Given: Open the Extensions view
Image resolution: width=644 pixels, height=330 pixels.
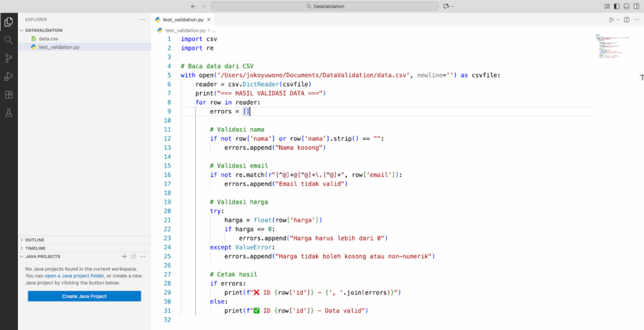Looking at the screenshot, I should coord(9,95).
